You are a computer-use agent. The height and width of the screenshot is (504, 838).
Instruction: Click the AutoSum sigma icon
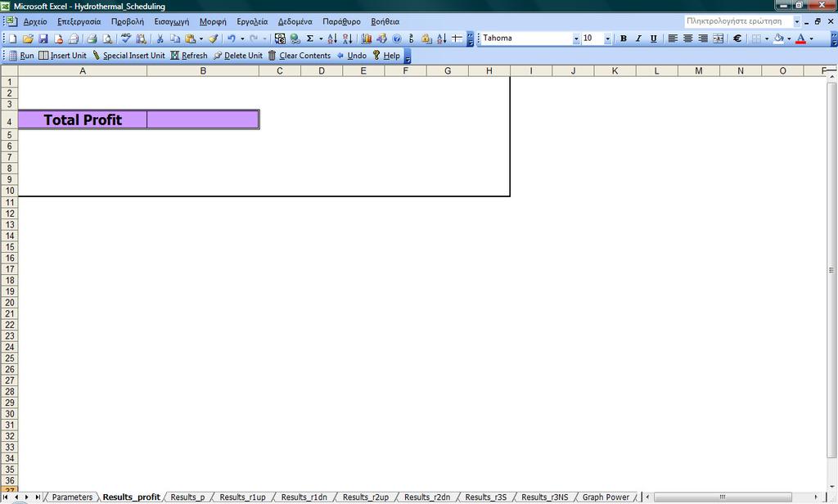pyautogui.click(x=310, y=38)
